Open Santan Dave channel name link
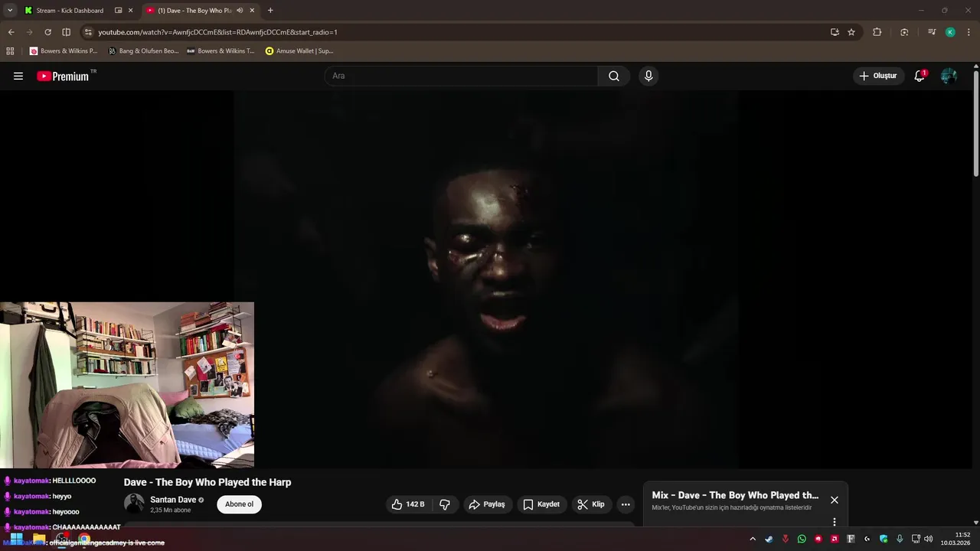Screen dimensions: 980x551 [x=173, y=500]
